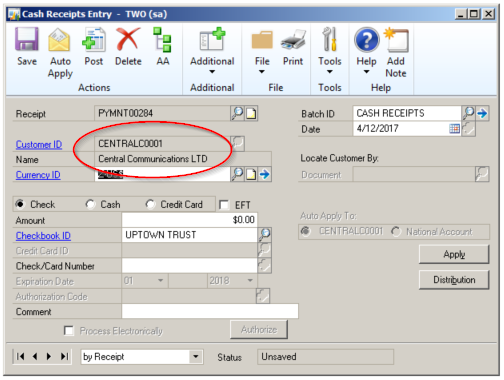504x380 pixels.
Task: Click the red X Delete icon
Action: tap(128, 39)
